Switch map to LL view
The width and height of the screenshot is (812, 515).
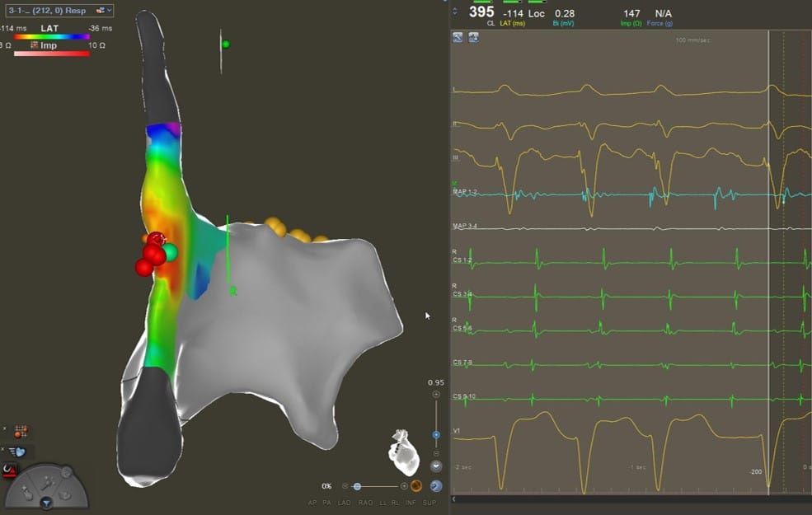click(383, 503)
